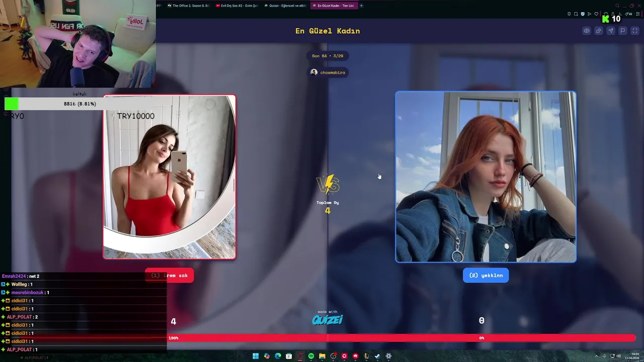This screenshot has height=362, width=644.
Task: Select the red dress mirror selfie photo
Action: point(170,177)
